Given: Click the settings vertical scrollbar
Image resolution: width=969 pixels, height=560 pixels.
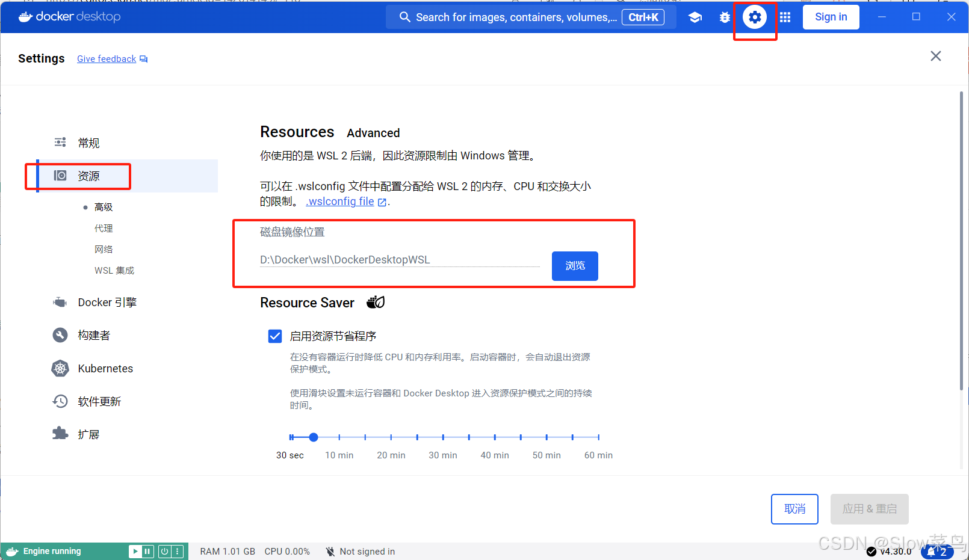Looking at the screenshot, I should (961, 241).
